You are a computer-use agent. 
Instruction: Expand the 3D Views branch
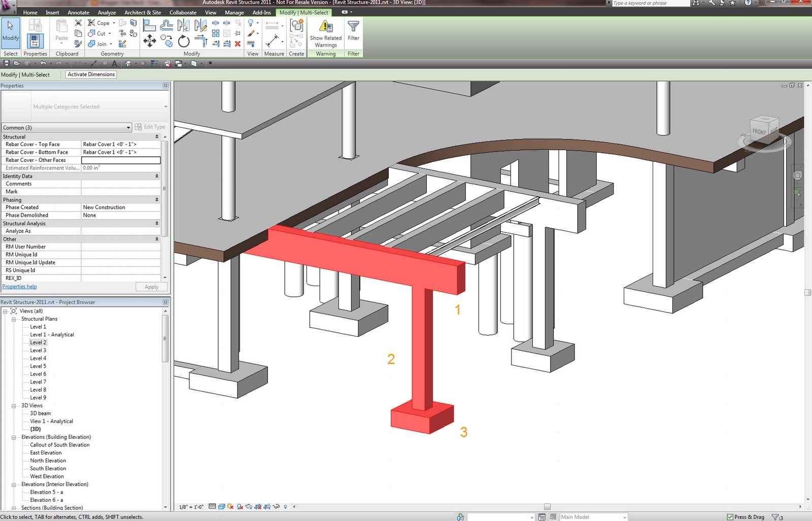tap(14, 405)
